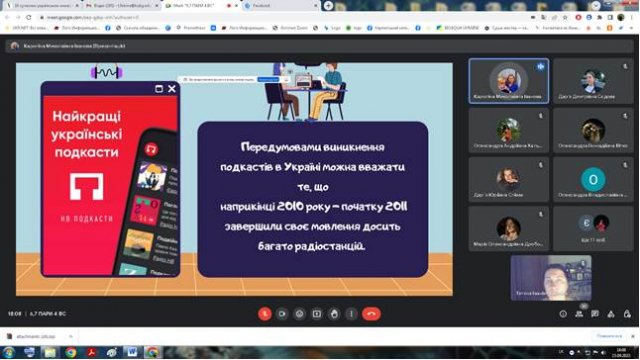Image resolution: width=640 pixels, height=360 pixels.
Task: Switch to the Facebook browser tab
Action: coord(281,6)
